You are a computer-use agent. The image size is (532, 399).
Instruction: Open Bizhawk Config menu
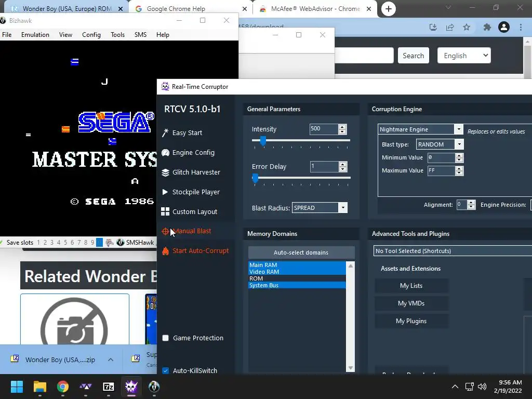coord(91,35)
